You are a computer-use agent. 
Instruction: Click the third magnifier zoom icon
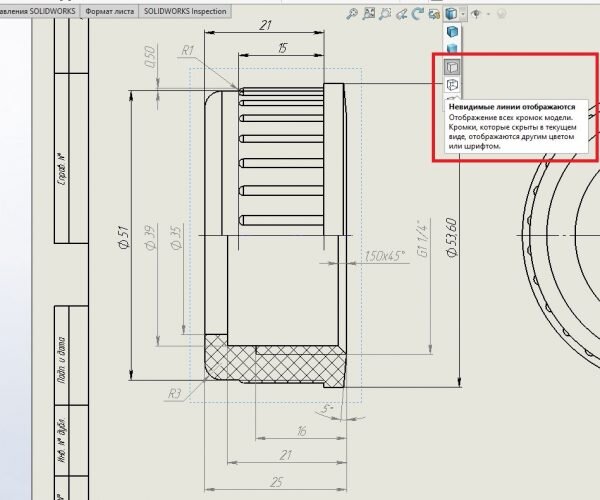tap(385, 14)
